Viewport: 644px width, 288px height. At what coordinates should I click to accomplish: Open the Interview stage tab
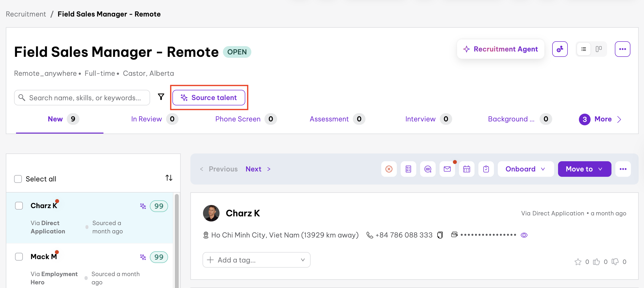click(420, 119)
